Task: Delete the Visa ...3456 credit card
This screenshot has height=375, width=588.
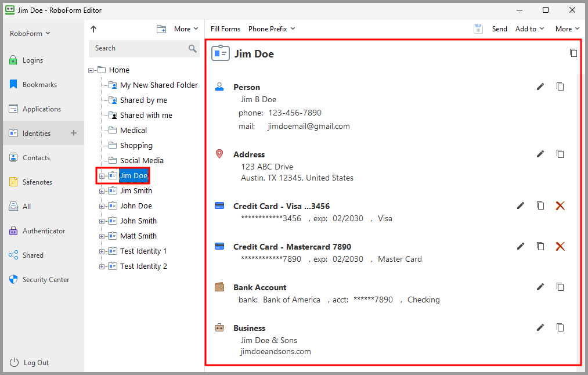Action: click(x=560, y=205)
